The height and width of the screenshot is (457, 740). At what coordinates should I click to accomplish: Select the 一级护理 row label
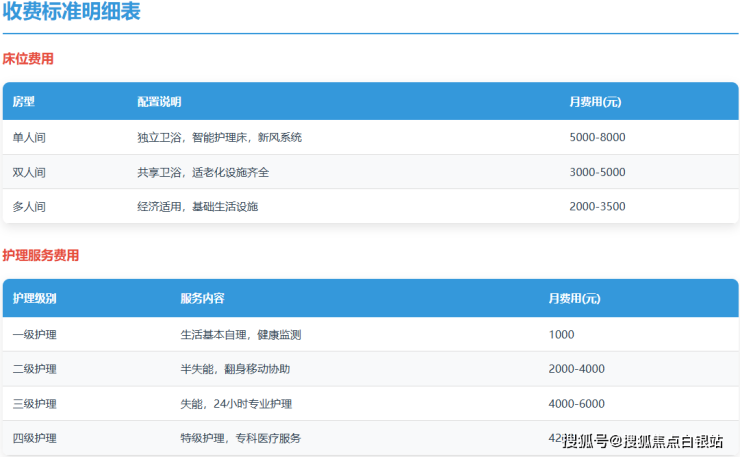pos(35,334)
